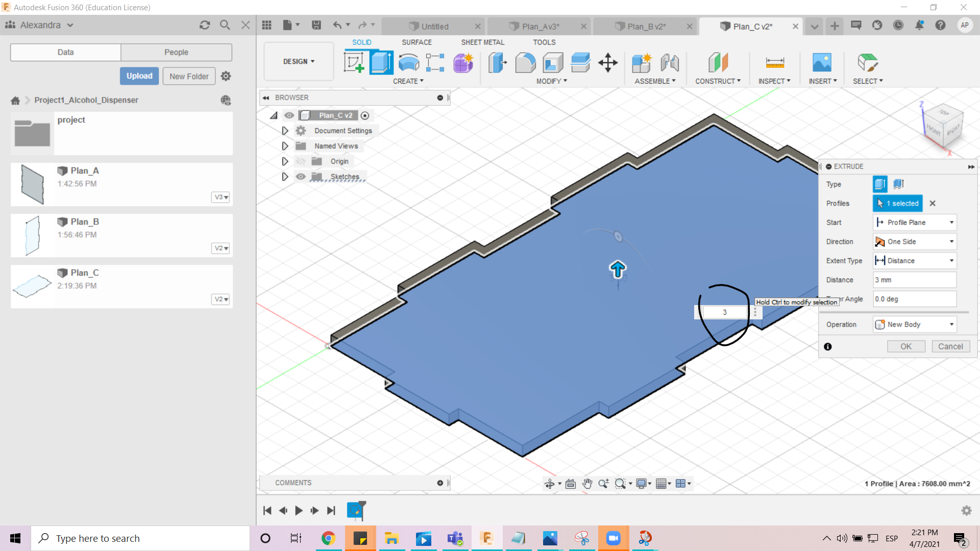The height and width of the screenshot is (551, 980).
Task: Expand the Sketches tree item
Action: point(284,176)
